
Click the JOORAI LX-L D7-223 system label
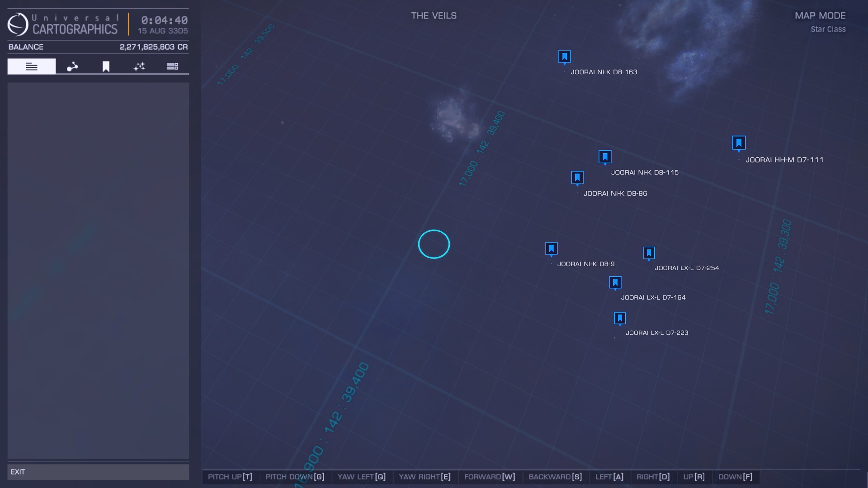657,333
